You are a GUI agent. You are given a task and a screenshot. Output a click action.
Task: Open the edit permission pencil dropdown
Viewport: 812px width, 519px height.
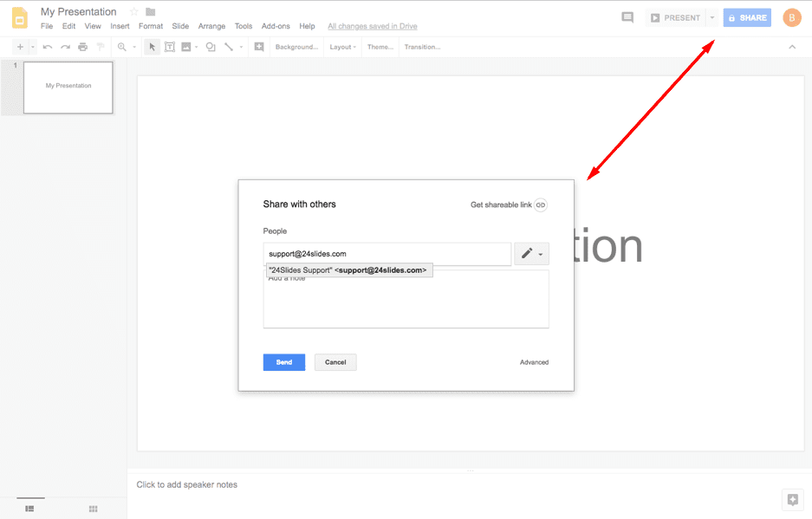[532, 254]
